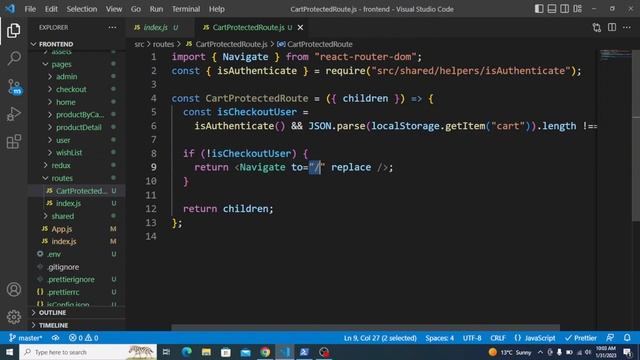Change the UTF-8 encoding
This screenshot has width=640, height=360.
(x=472, y=338)
